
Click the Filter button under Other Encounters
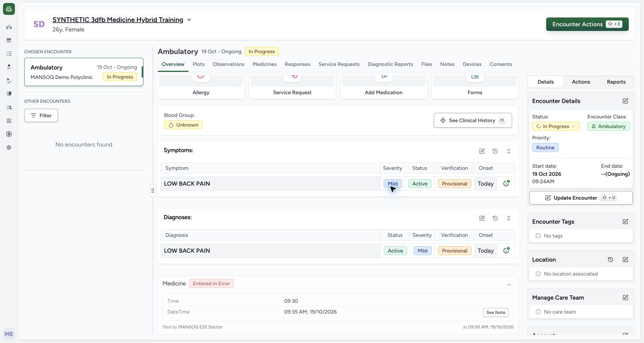tap(41, 115)
